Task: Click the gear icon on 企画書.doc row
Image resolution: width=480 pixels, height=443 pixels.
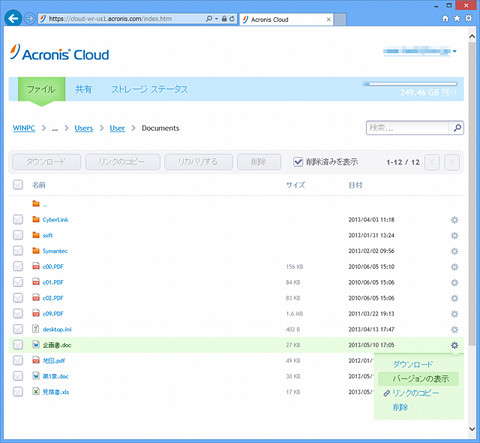Action: [454, 345]
